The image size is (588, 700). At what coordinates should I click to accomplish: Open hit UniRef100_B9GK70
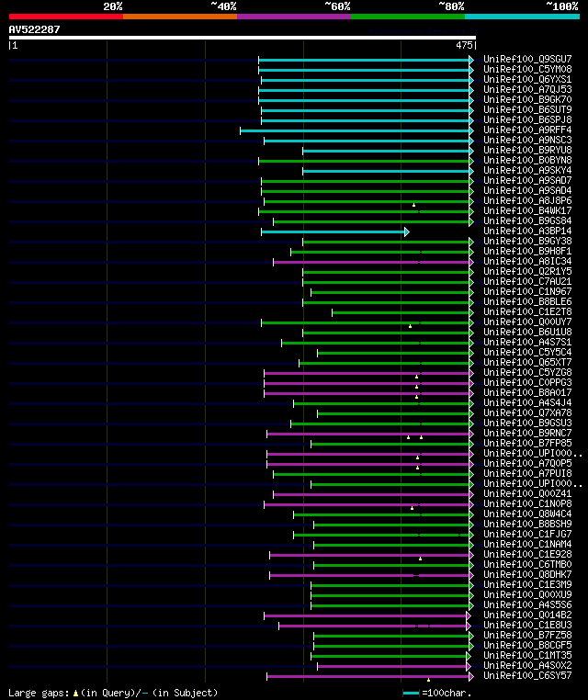[527, 99]
